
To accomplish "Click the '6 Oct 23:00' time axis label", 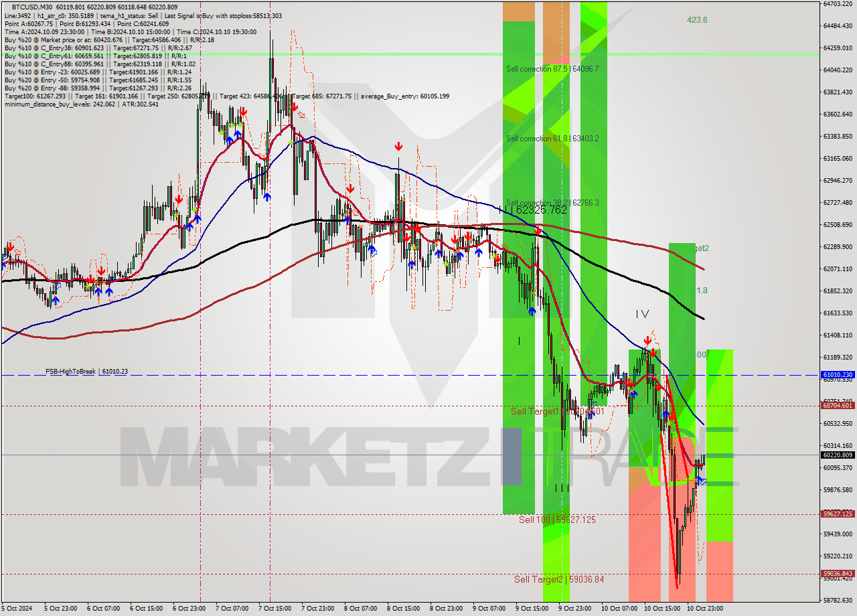I will [x=189, y=609].
